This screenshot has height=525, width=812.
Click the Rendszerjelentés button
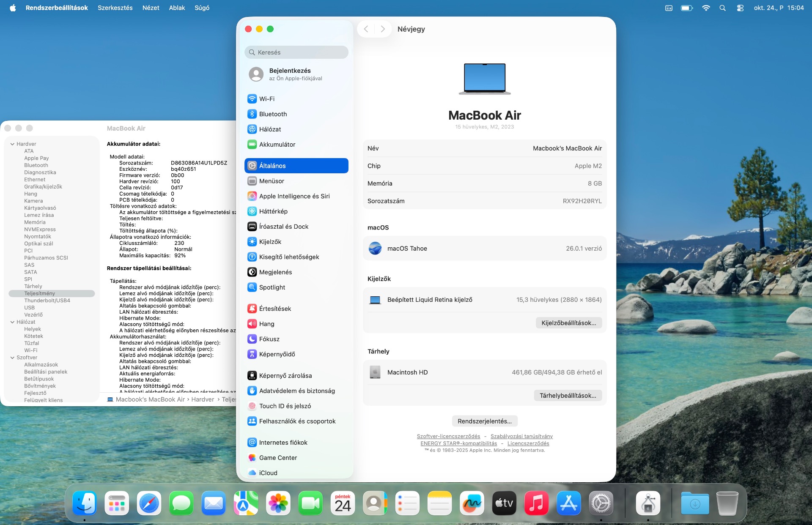[x=484, y=421]
